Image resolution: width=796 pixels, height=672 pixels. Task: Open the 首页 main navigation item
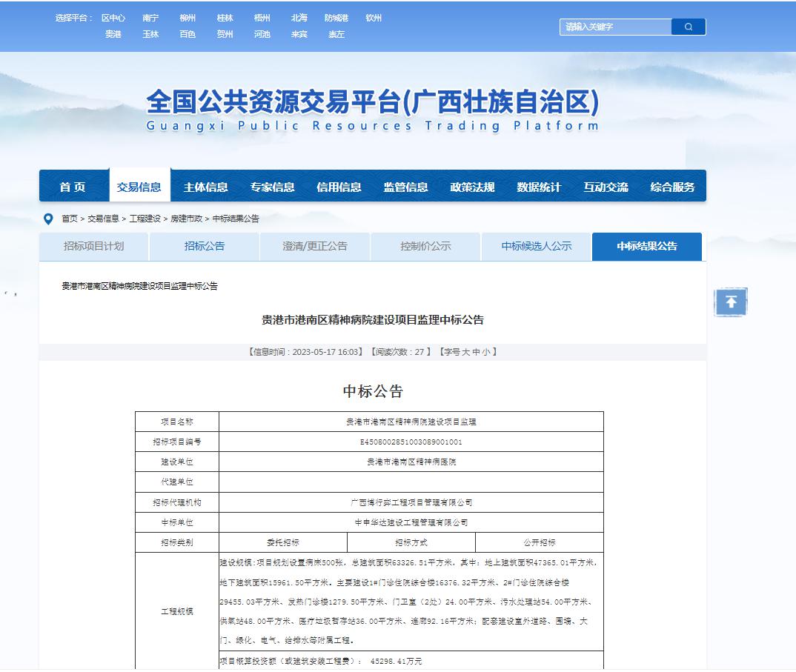[x=73, y=187]
